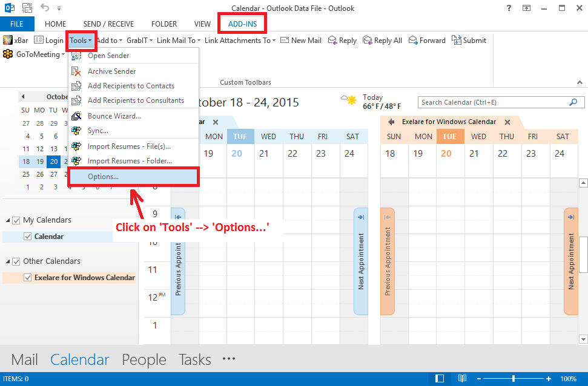The width and height of the screenshot is (588, 386).
Task: Collapse the My Calendars group
Action: pos(8,220)
